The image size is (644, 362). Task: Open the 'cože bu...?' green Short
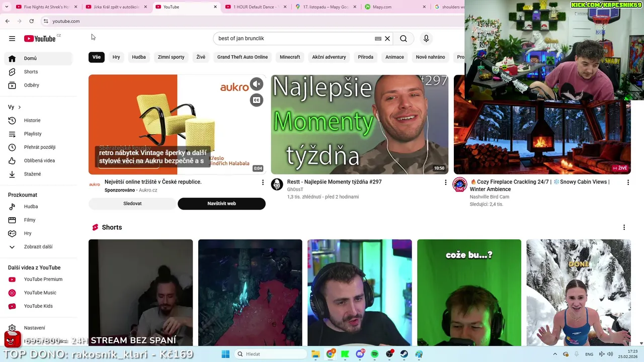click(x=469, y=293)
